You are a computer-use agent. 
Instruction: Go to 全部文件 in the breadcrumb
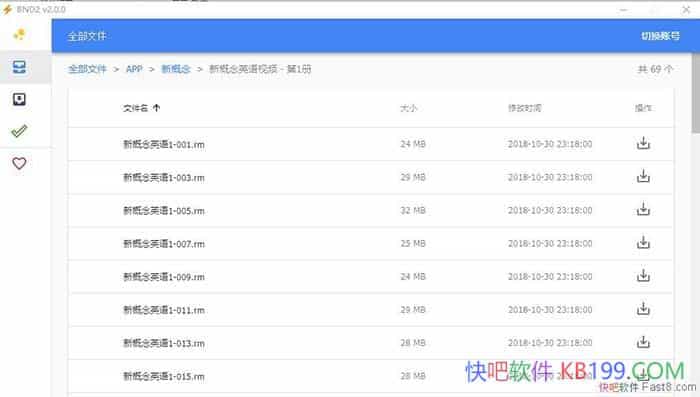pyautogui.click(x=87, y=69)
